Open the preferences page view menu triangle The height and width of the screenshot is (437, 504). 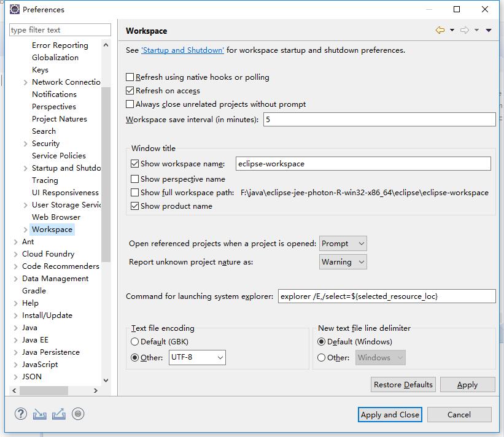[489, 30]
